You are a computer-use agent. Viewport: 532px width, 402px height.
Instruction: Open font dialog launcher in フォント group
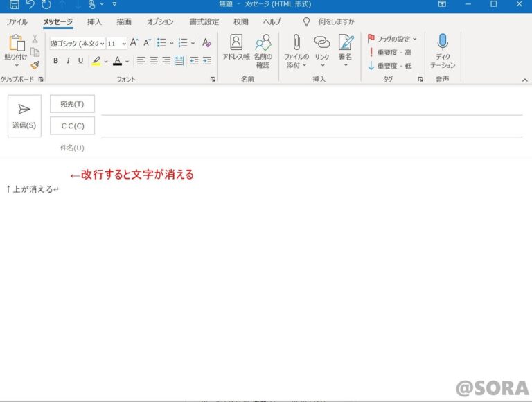point(213,79)
